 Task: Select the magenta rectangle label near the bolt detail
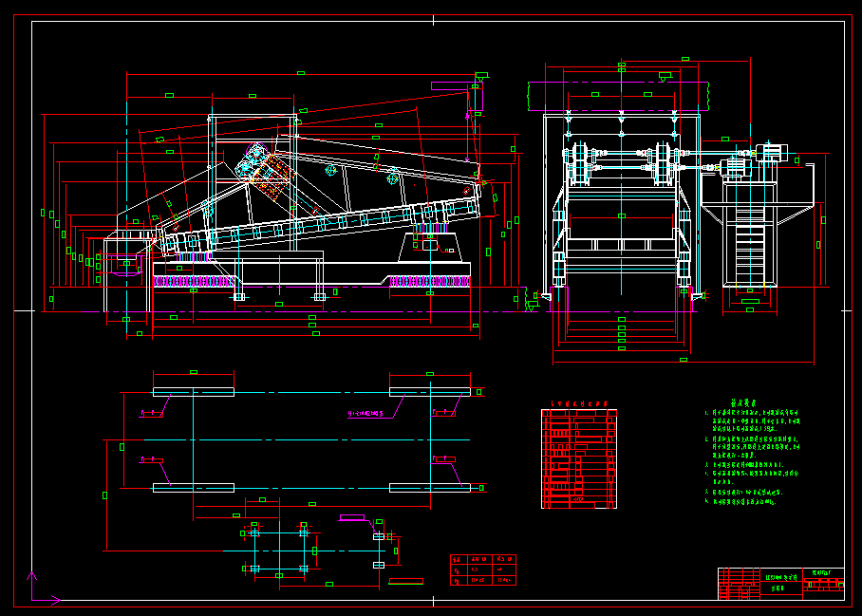coord(352,517)
